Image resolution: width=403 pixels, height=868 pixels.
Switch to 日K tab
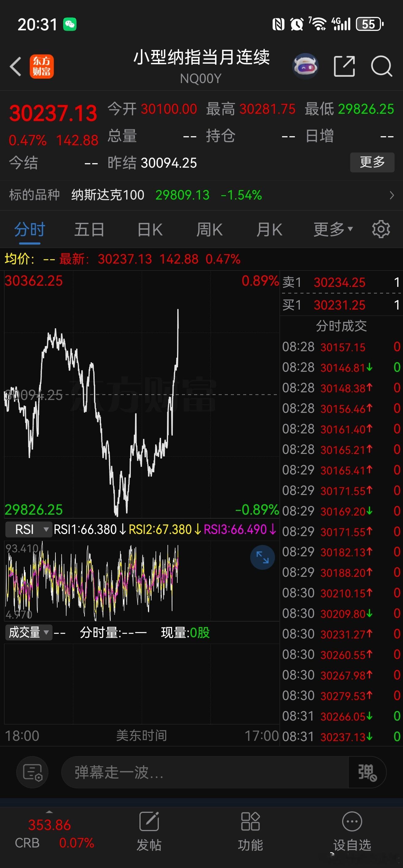(150, 230)
